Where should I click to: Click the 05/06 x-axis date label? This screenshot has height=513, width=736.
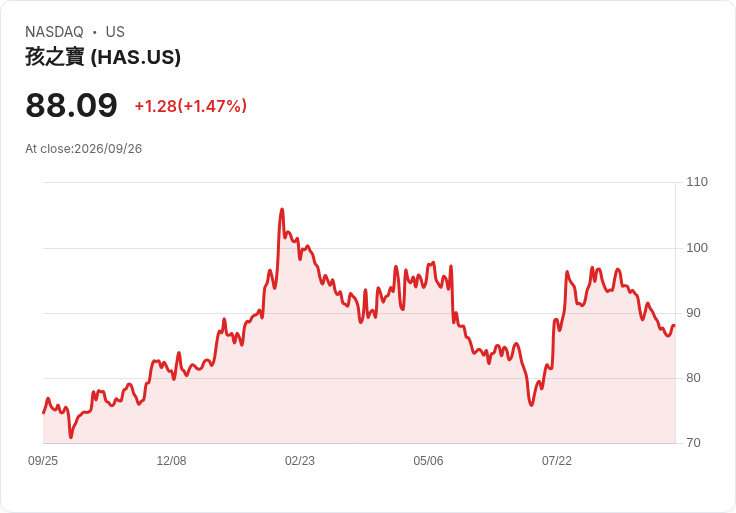pos(428,461)
